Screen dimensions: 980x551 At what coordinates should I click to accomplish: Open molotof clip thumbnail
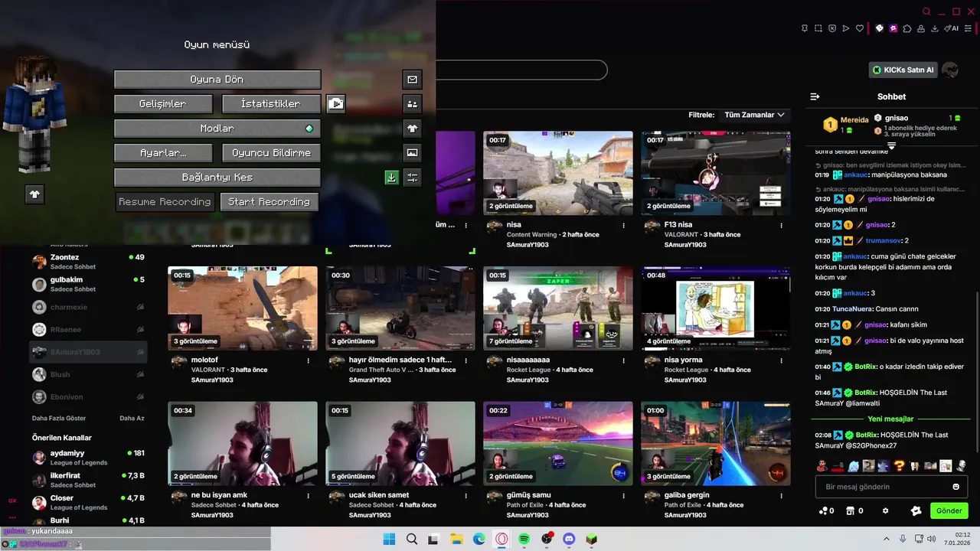point(243,308)
